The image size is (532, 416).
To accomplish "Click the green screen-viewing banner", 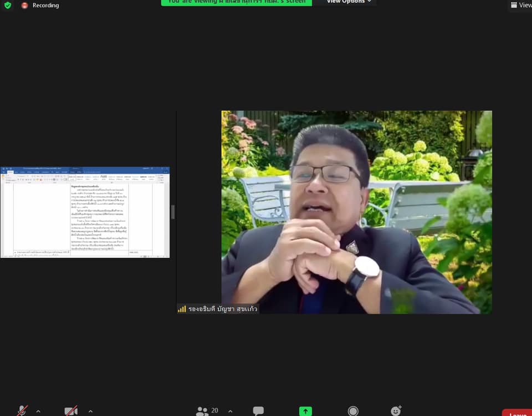I will 237,2.
